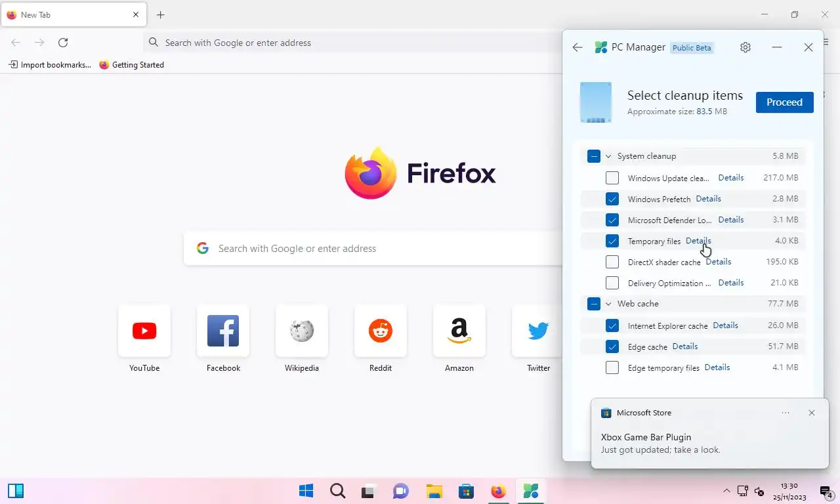Viewport: 840px width, 504px height.
Task: Click Firefox back navigation arrow
Action: [x=16, y=43]
